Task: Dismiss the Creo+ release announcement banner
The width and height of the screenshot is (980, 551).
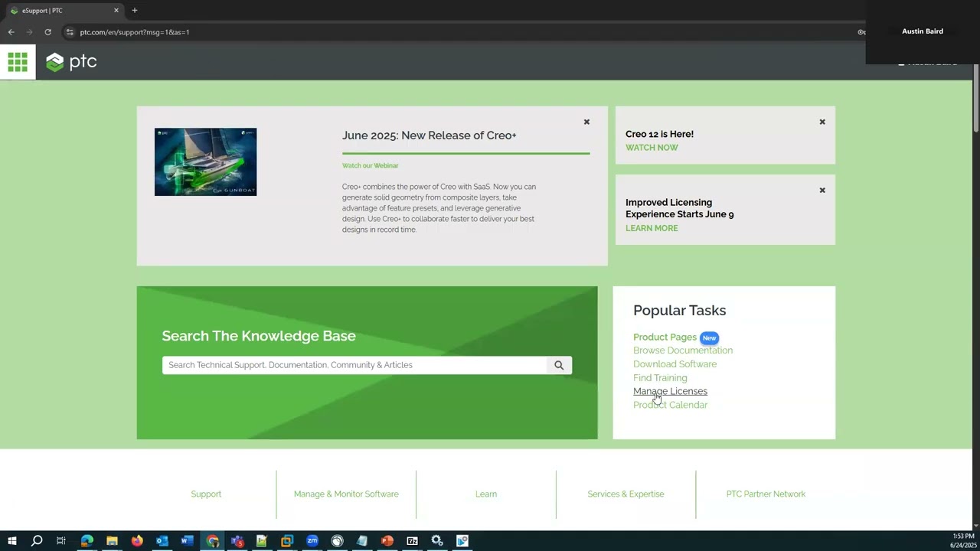Action: point(586,122)
